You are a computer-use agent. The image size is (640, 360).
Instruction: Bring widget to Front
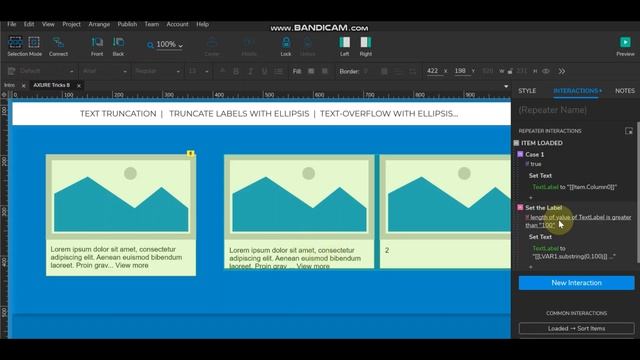point(97,46)
